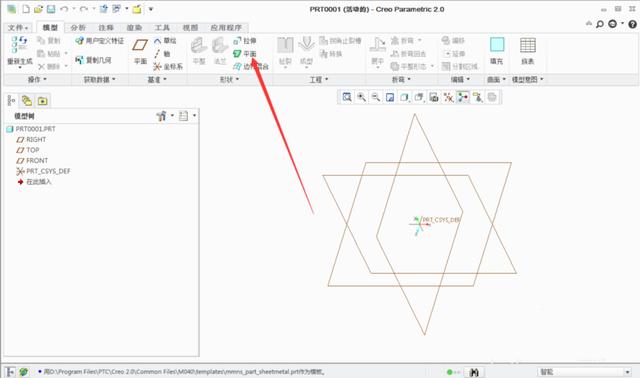The image size is (640, 378).
Task: Open the model tree settings dropdown
Action: [165, 116]
